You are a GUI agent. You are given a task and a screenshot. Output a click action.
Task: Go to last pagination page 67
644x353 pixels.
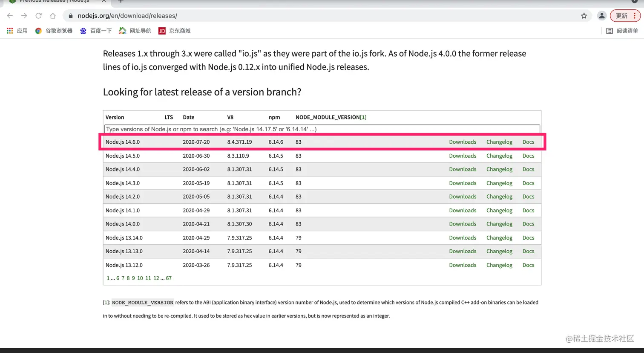pyautogui.click(x=169, y=278)
